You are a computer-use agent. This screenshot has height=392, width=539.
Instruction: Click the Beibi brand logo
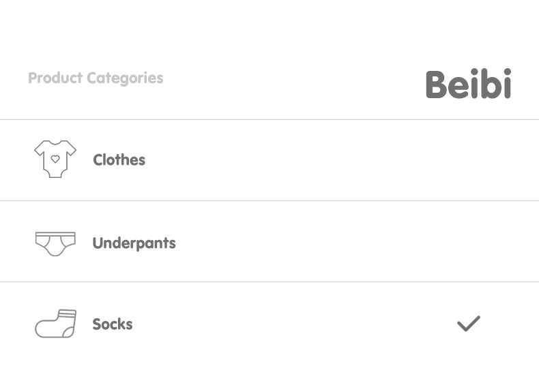tap(468, 85)
